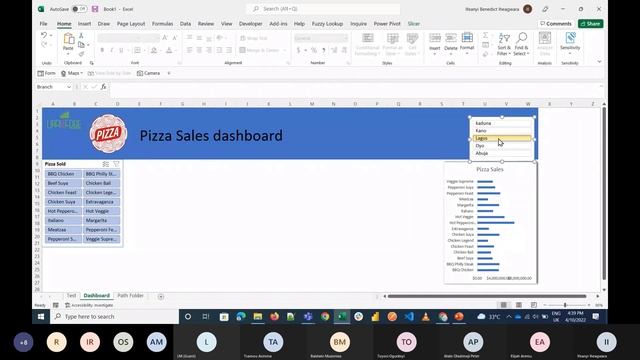Select Lagos in the branch list
The image size is (640, 360).
pyautogui.click(x=502, y=138)
